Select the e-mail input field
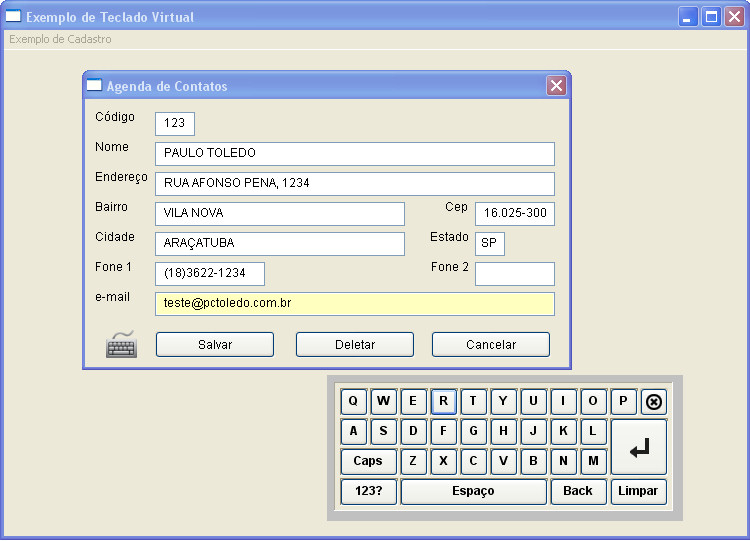 [354, 303]
